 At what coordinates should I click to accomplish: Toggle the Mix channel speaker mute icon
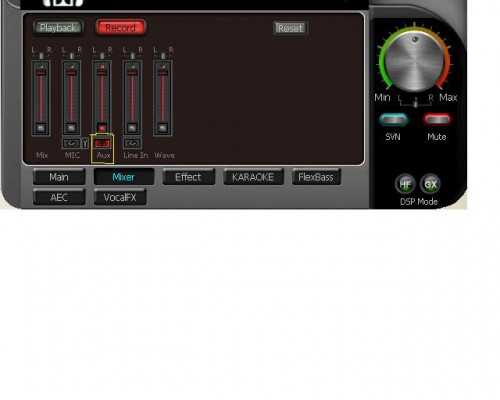(41, 128)
